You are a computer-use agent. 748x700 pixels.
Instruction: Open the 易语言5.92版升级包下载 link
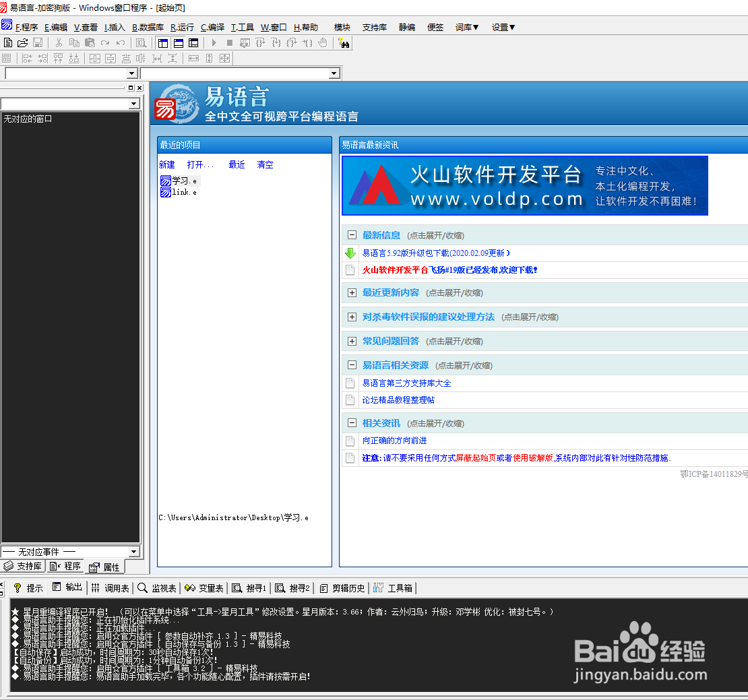(x=436, y=253)
